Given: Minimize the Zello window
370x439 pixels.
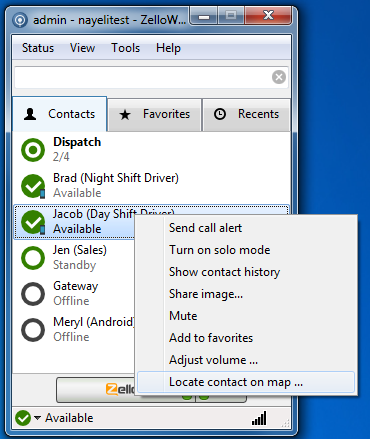Looking at the screenshot, I should pyautogui.click(x=204, y=16).
